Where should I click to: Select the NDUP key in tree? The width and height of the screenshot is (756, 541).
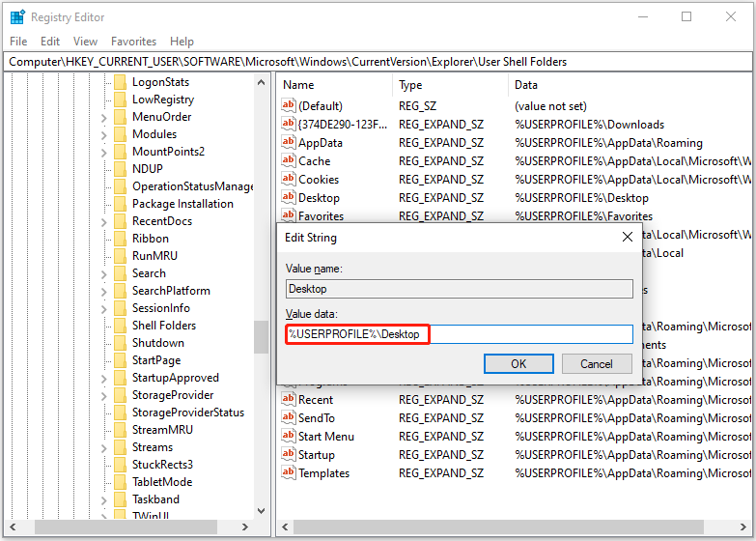[148, 169]
